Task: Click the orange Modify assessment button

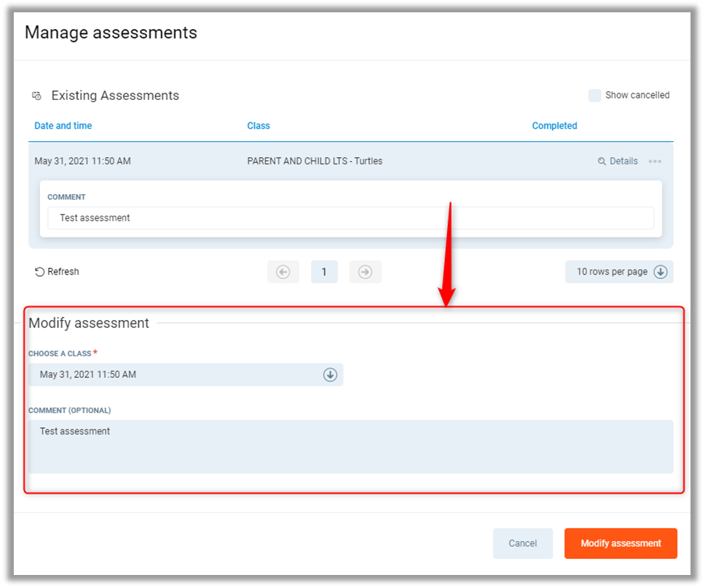Action: [620, 544]
